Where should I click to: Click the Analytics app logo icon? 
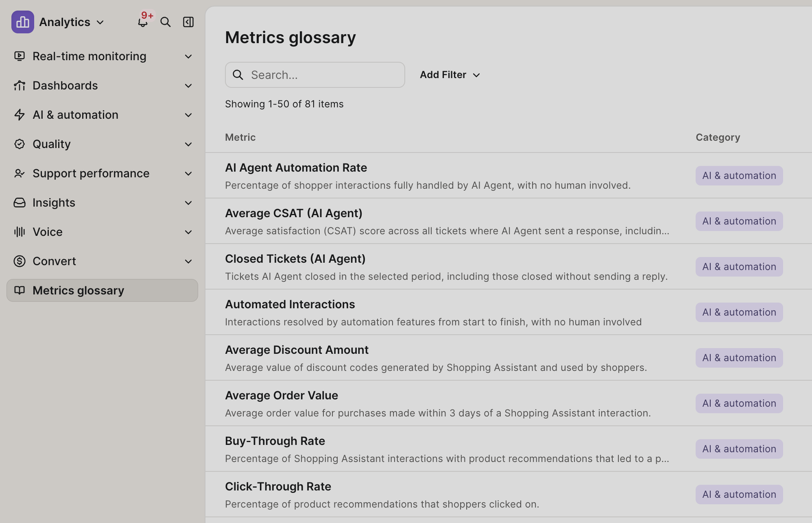(x=22, y=22)
